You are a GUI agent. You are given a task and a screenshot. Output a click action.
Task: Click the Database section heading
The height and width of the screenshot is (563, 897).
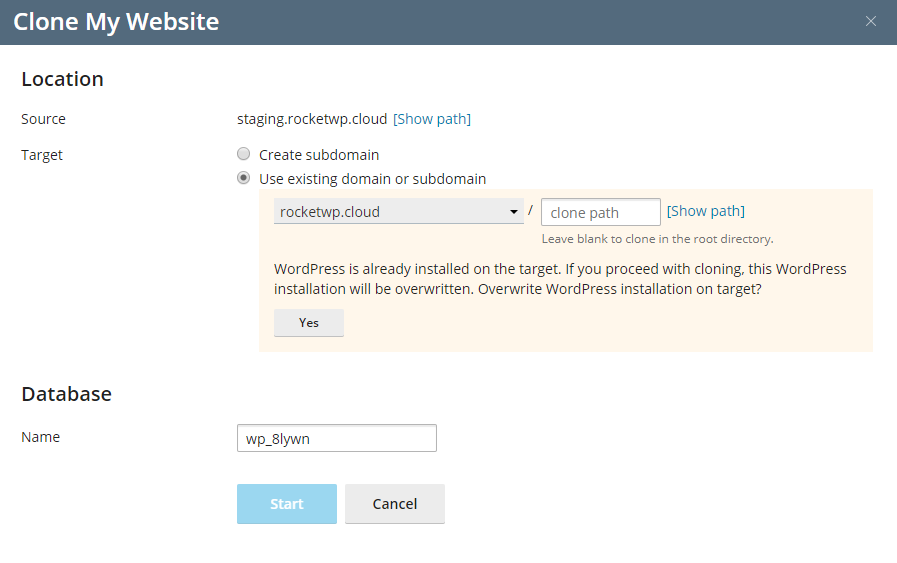point(66,394)
